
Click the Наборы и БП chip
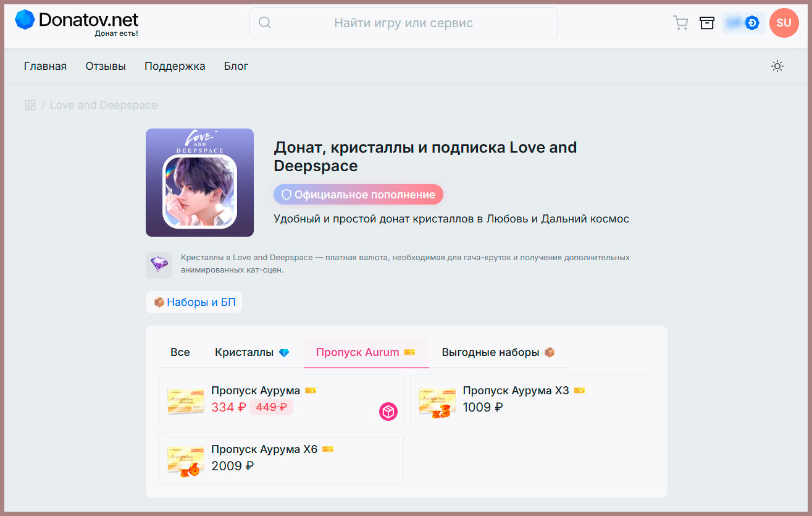point(194,302)
